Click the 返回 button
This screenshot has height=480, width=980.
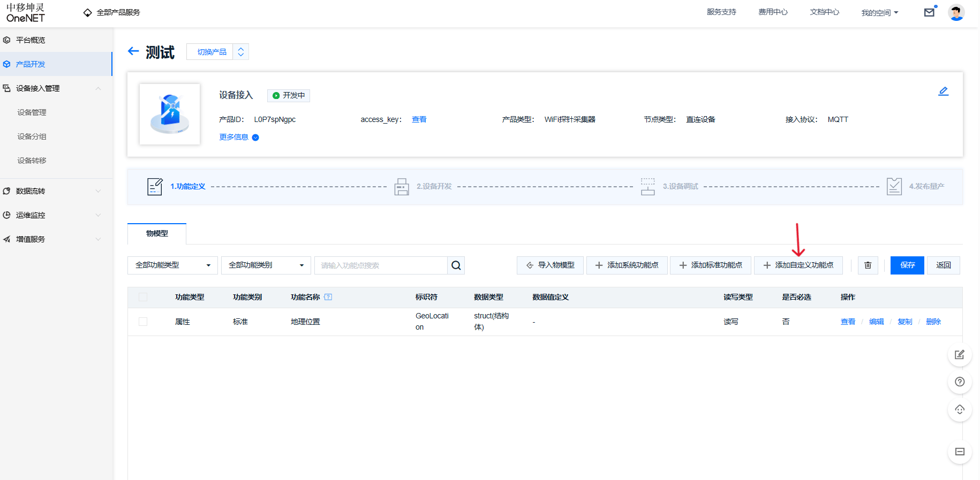click(944, 265)
